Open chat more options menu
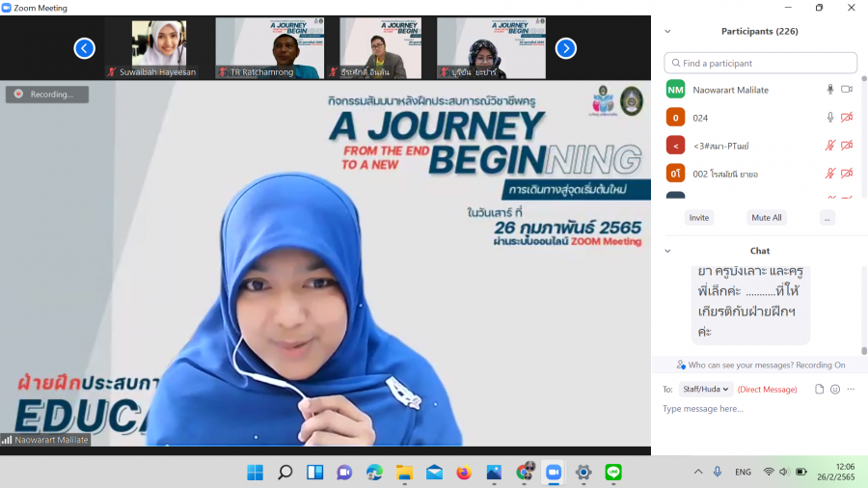This screenshot has width=868, height=488. (852, 390)
